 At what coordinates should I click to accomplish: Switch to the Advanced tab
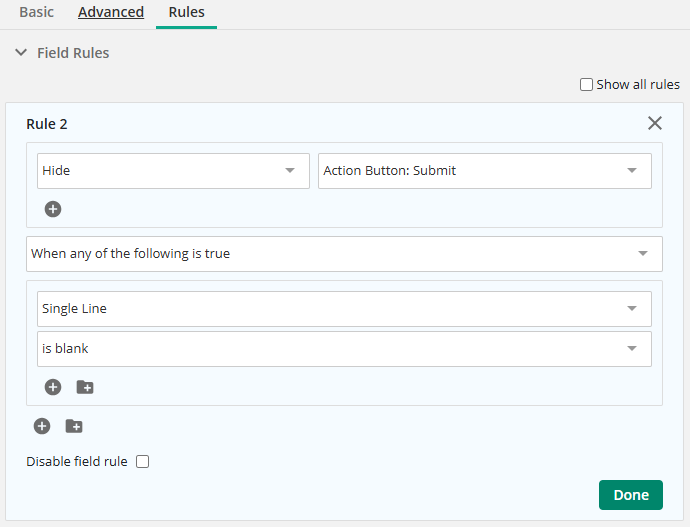click(111, 12)
